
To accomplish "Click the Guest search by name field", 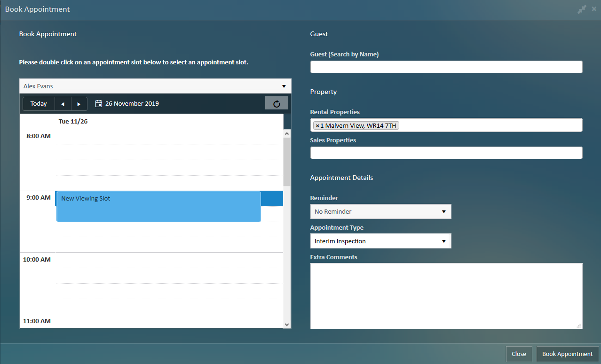I will [446, 67].
